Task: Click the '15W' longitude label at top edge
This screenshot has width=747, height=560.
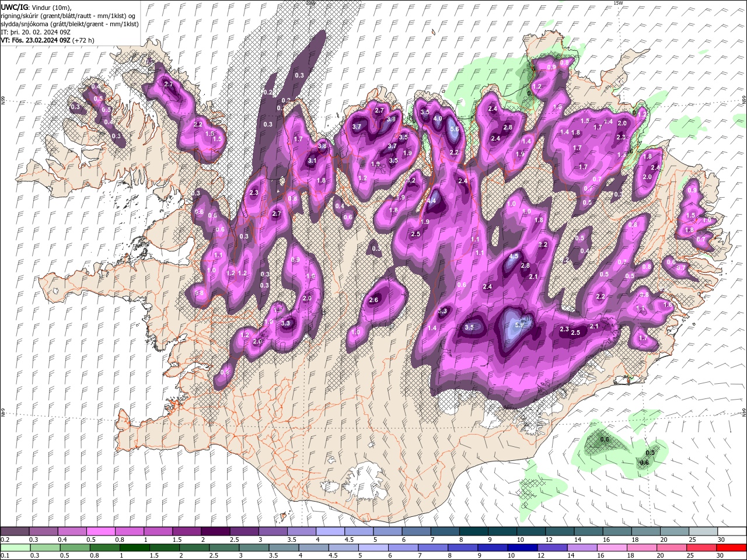Action: click(x=619, y=3)
